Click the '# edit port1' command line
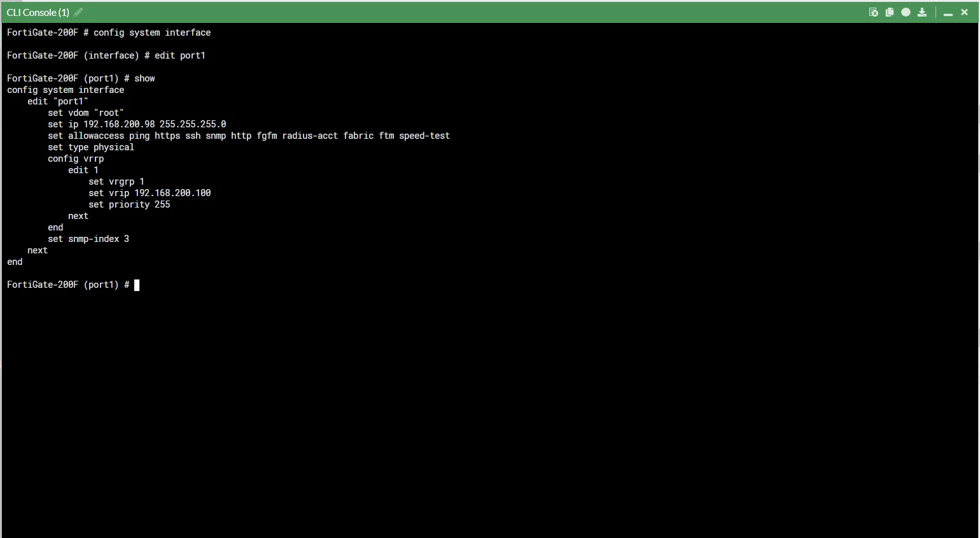Viewport: 980px width, 538px height. tap(106, 55)
